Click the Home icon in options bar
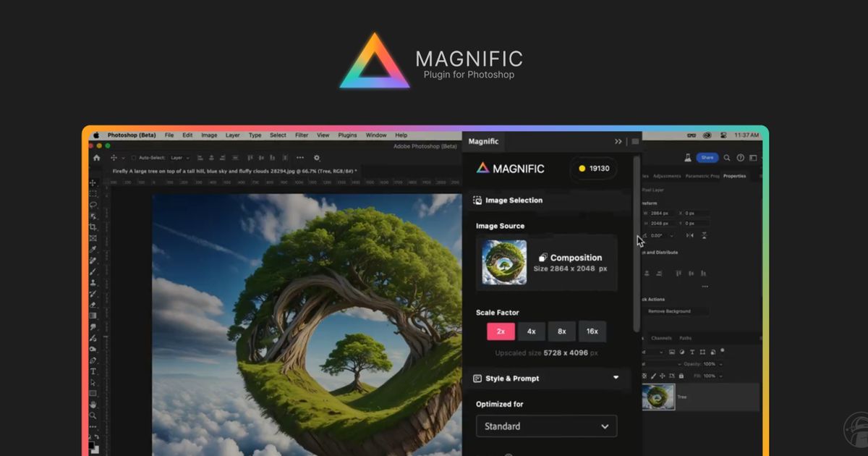Viewport: 868px width, 456px height. pyautogui.click(x=96, y=157)
